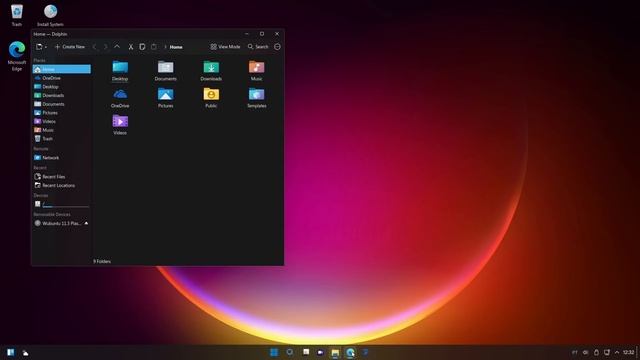Open the View Mode selector

pos(225,47)
